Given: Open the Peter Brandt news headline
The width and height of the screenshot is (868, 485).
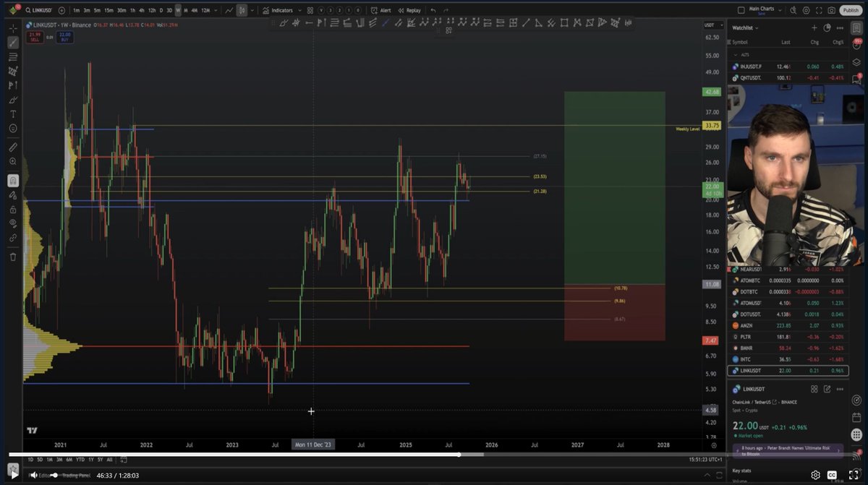Looking at the screenshot, I should (x=787, y=451).
